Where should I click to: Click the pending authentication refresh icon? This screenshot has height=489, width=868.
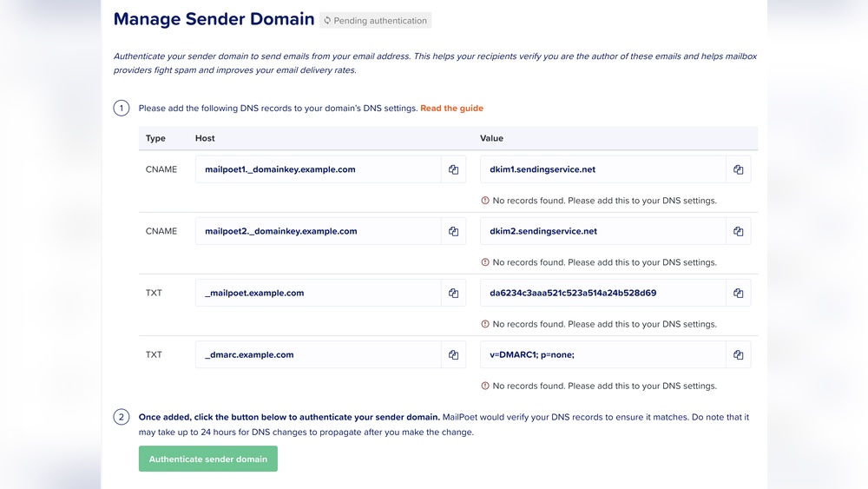click(327, 21)
